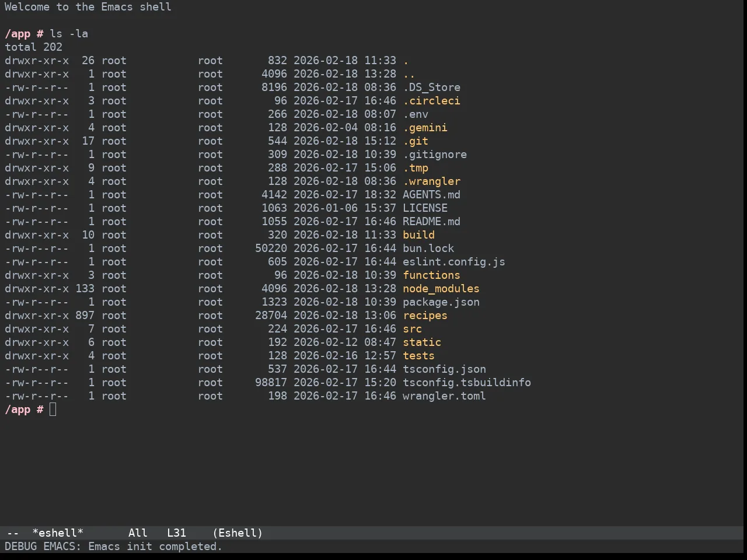Click the tests directory name
The width and height of the screenshot is (747, 560).
(418, 356)
